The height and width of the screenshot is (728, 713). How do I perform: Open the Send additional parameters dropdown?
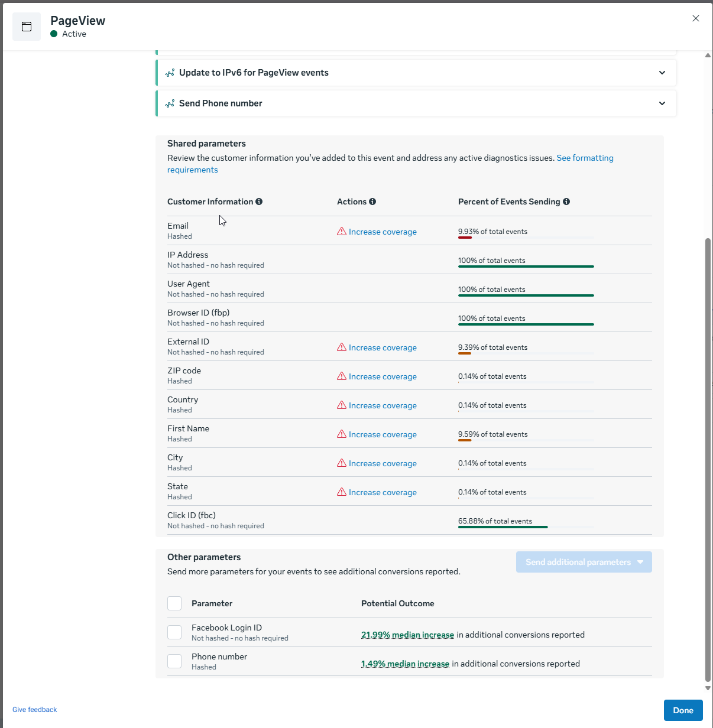(584, 562)
